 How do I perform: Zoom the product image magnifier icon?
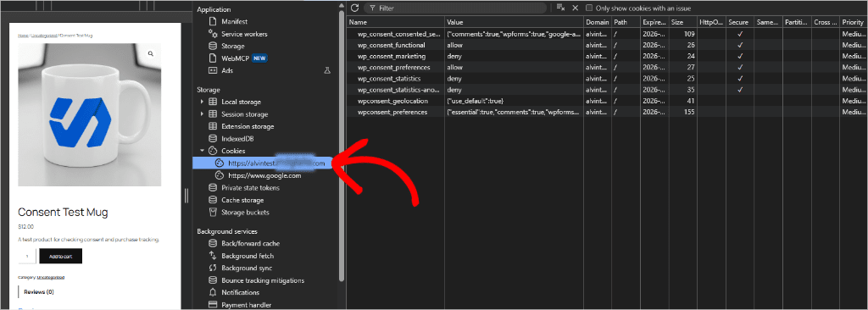150,53
